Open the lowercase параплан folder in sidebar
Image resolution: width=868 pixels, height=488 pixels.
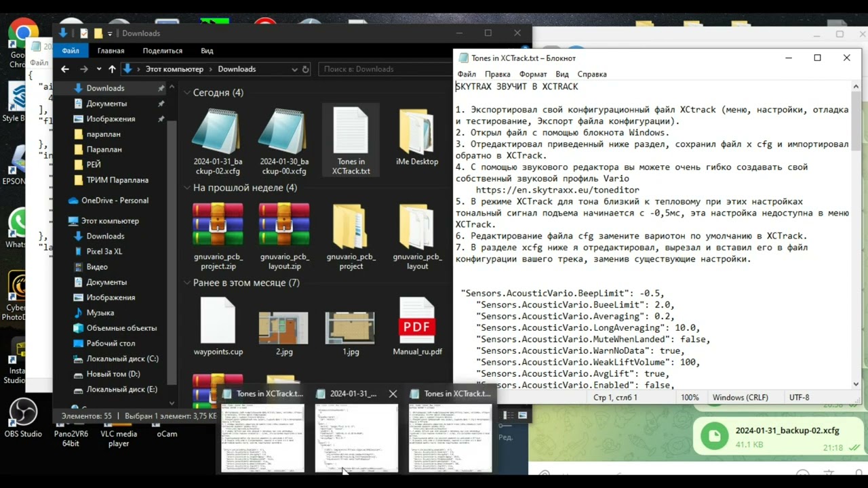point(104,134)
